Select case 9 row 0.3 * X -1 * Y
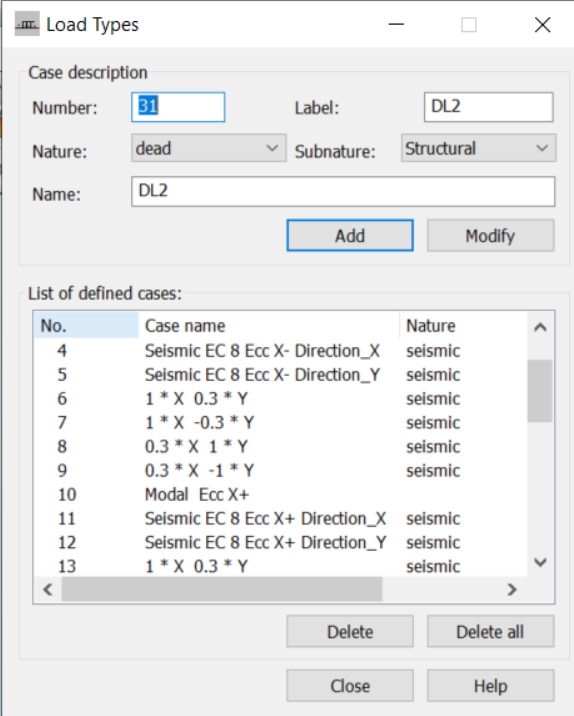Image resolution: width=574 pixels, height=716 pixels. click(x=280, y=471)
